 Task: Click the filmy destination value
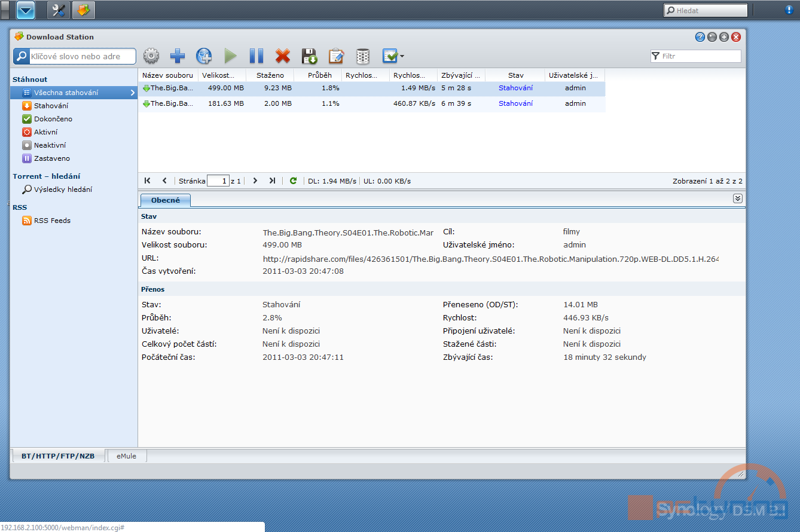tap(572, 232)
